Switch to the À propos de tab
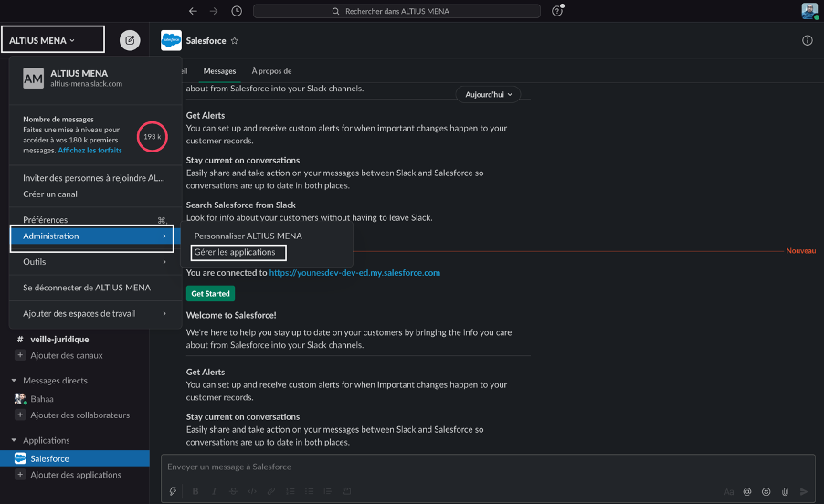This screenshot has width=824, height=504. [x=271, y=71]
